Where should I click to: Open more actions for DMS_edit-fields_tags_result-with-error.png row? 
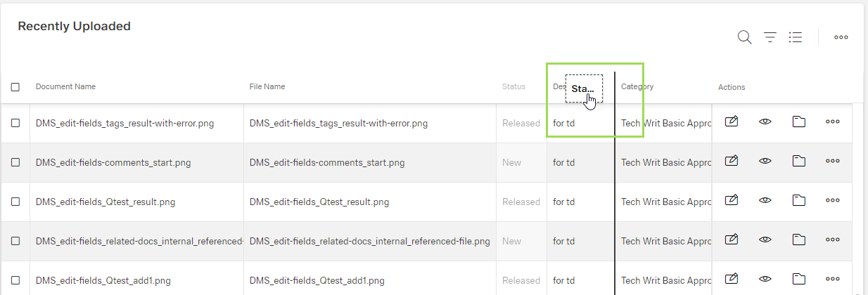click(833, 122)
